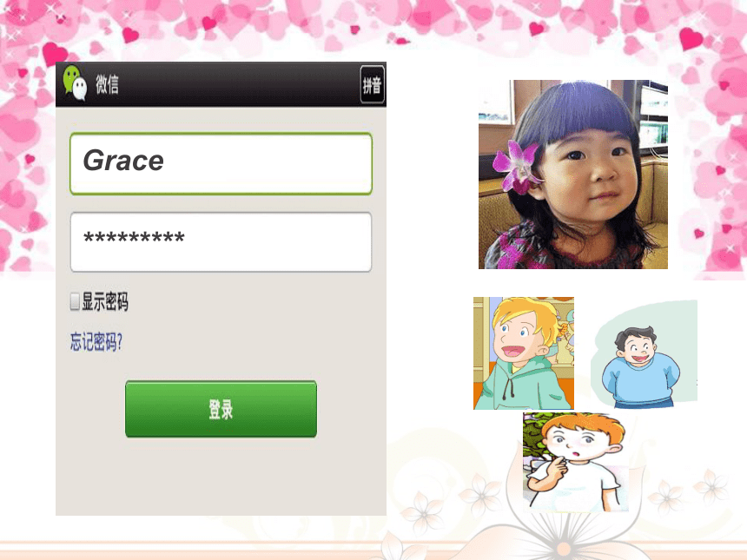Click the big red heart at top right
Image resolution: width=747 pixels, height=560 pixels.
[x=691, y=38]
